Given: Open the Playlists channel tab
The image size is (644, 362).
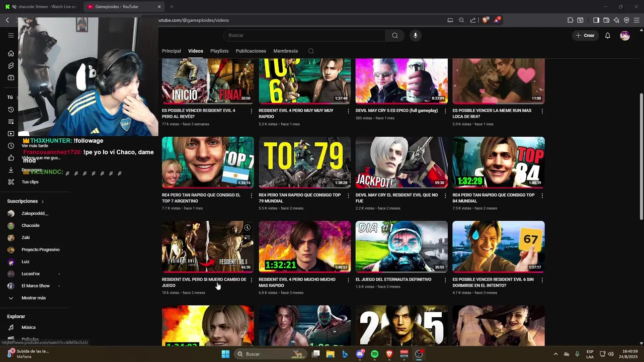Looking at the screenshot, I should pos(219,51).
